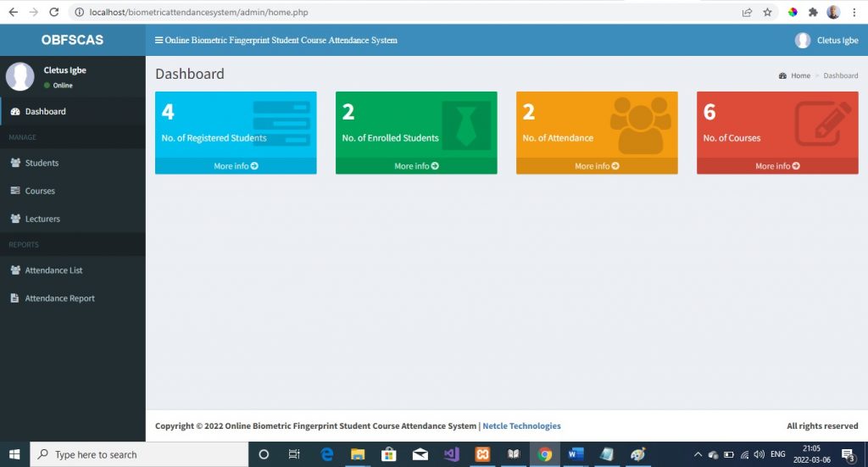Screen dimensions: 868x467
Task: Click the pencil icon on Courses card
Action: tap(821, 125)
